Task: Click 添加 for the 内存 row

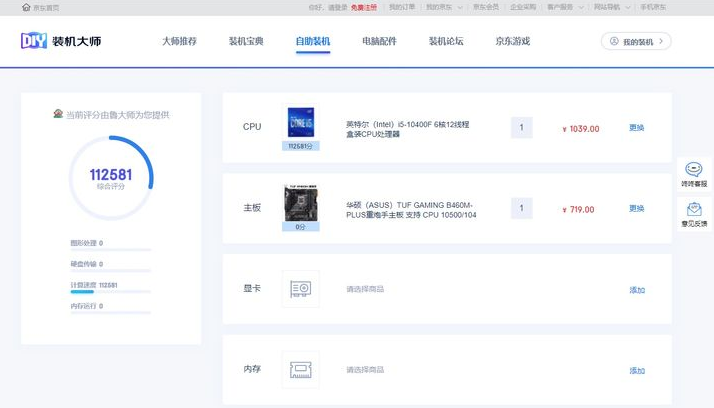Action: point(637,371)
